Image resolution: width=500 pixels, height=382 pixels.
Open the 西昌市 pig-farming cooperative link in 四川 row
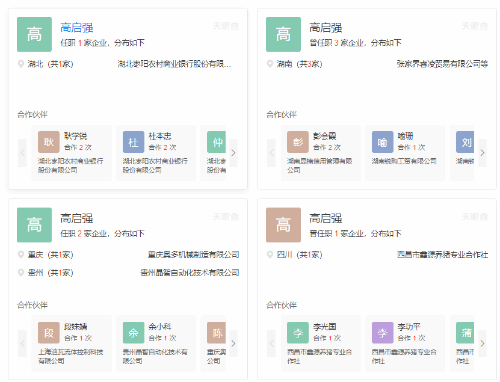442,255
